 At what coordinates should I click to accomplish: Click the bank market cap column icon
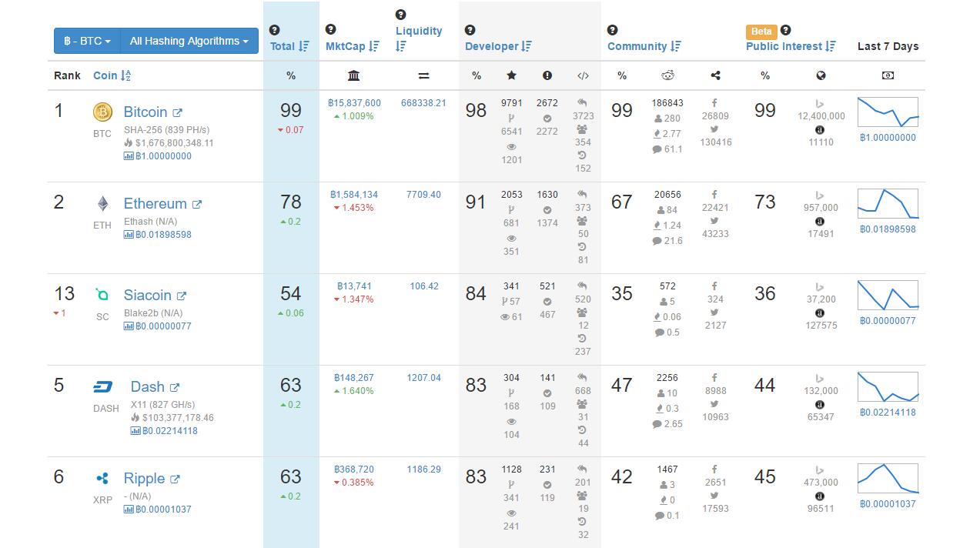353,75
